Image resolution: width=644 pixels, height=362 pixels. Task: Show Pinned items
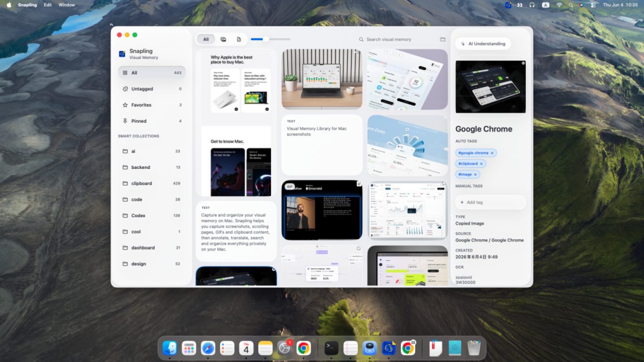tap(152, 121)
